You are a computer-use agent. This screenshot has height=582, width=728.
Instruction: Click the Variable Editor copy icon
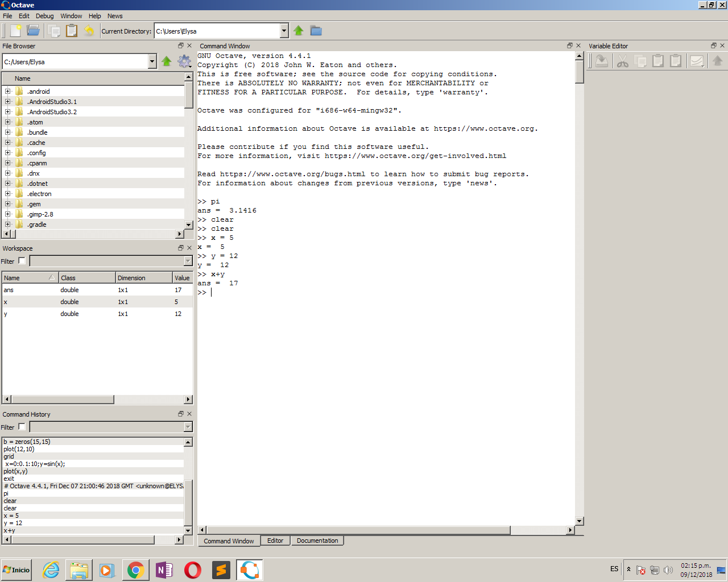coord(640,61)
